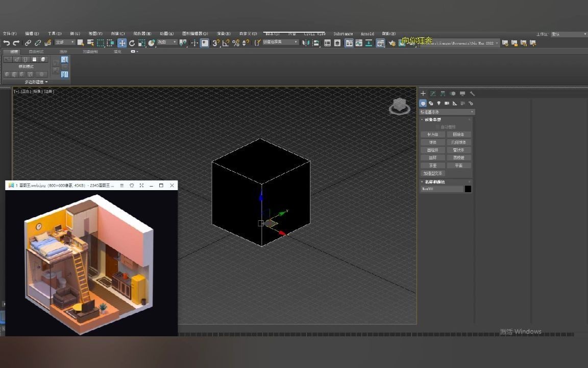
Task: Click the 长方体 (Box) creation button
Action: pyautogui.click(x=433, y=134)
